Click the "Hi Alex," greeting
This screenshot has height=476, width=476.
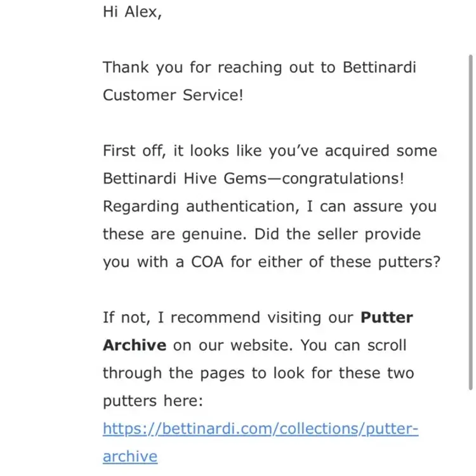[x=132, y=12]
